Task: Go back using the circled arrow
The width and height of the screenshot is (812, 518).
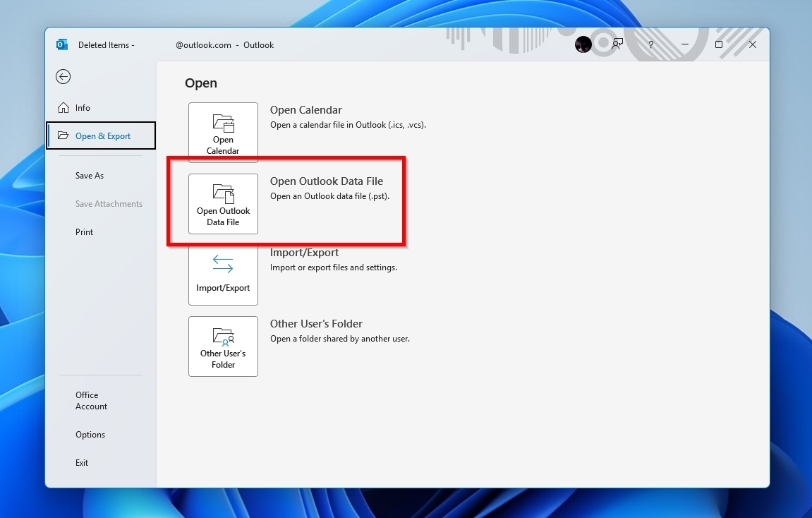Action: (x=63, y=77)
